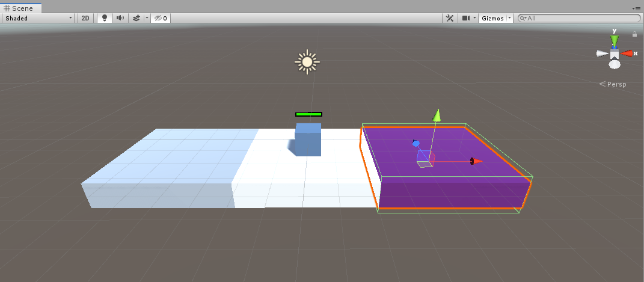The height and width of the screenshot is (282, 644).
Task: Open component editor tools icon
Action: point(450,18)
